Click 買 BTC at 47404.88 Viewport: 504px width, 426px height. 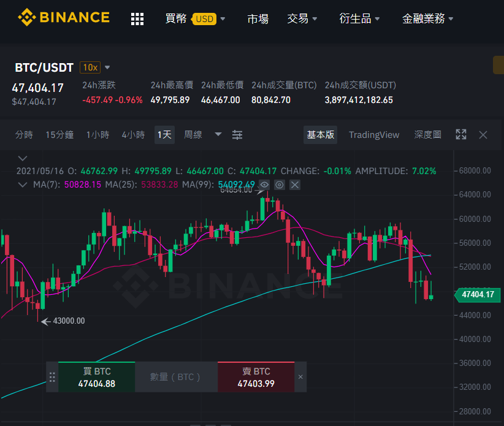96,377
